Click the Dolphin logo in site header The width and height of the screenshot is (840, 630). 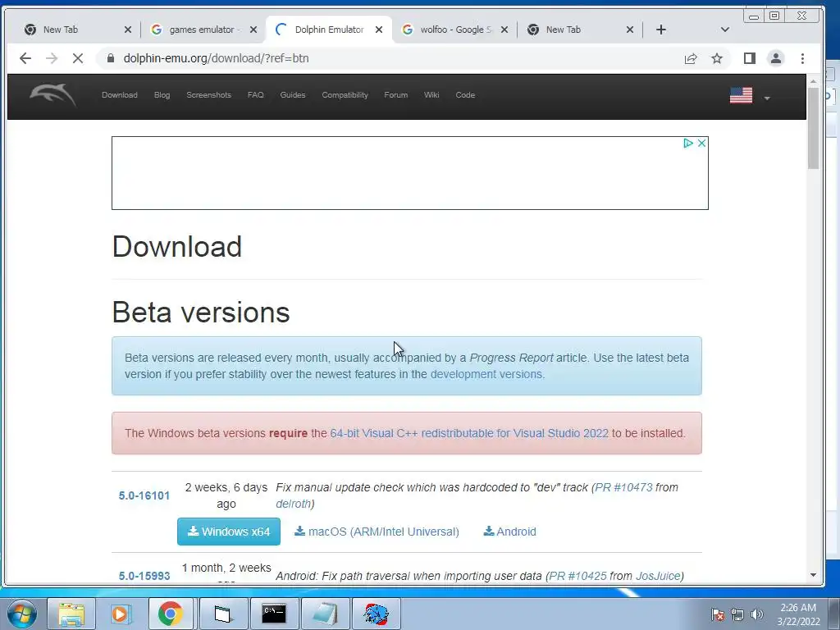(52, 95)
